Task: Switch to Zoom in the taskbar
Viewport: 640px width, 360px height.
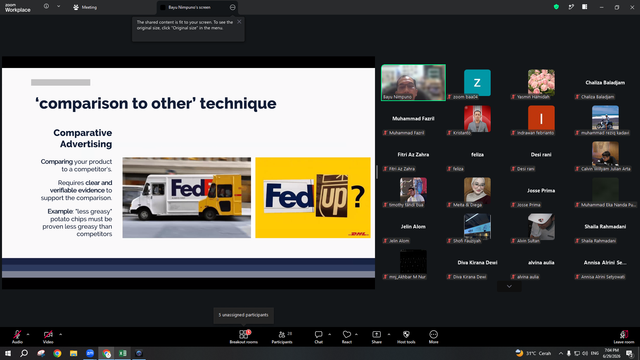Action: 90,353
